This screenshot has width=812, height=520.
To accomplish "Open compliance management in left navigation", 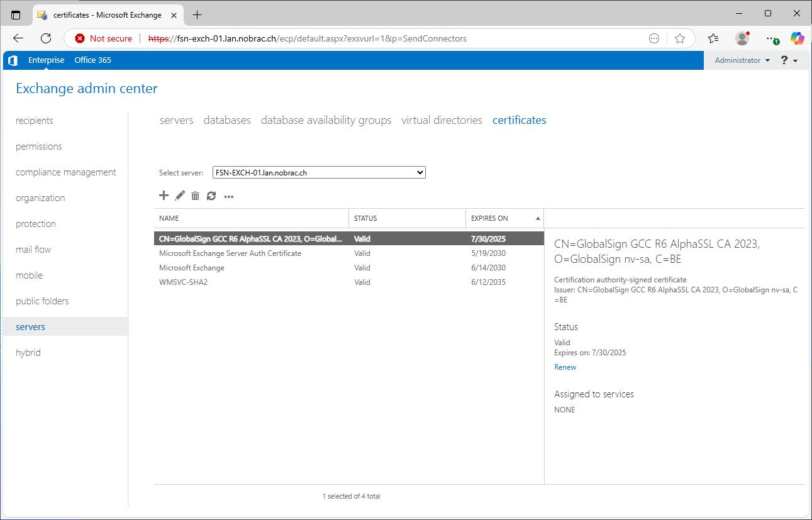I will coord(66,172).
